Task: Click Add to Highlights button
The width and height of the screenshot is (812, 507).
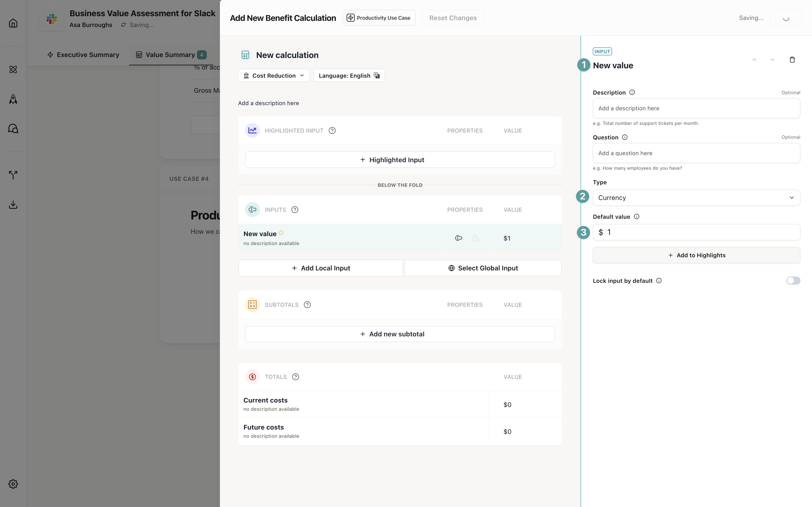Action: click(696, 255)
